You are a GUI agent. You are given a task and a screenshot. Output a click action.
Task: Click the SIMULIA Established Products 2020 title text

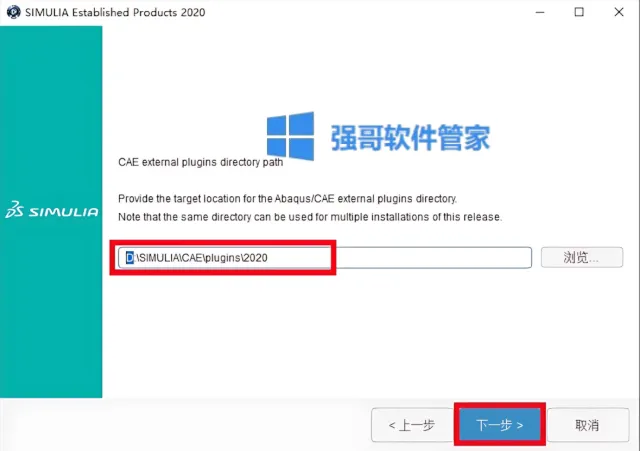click(x=115, y=12)
